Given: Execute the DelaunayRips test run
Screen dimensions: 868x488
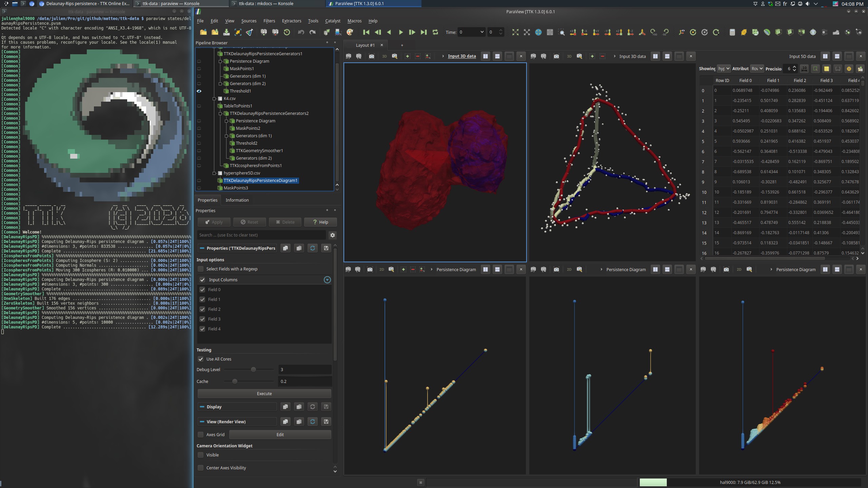Looking at the screenshot, I should pos(263,393).
